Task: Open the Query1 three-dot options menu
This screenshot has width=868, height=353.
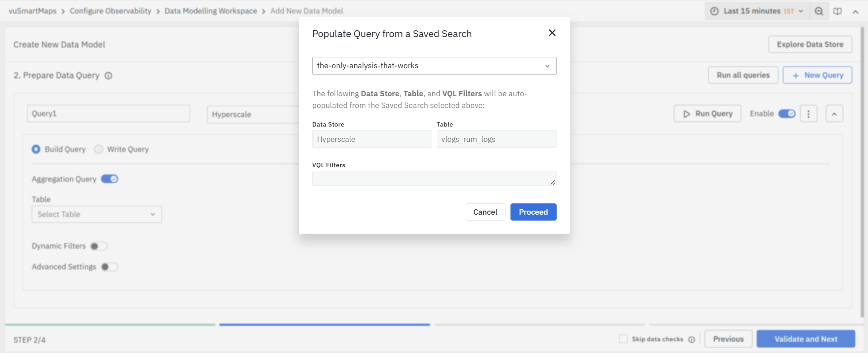Action: [808, 114]
